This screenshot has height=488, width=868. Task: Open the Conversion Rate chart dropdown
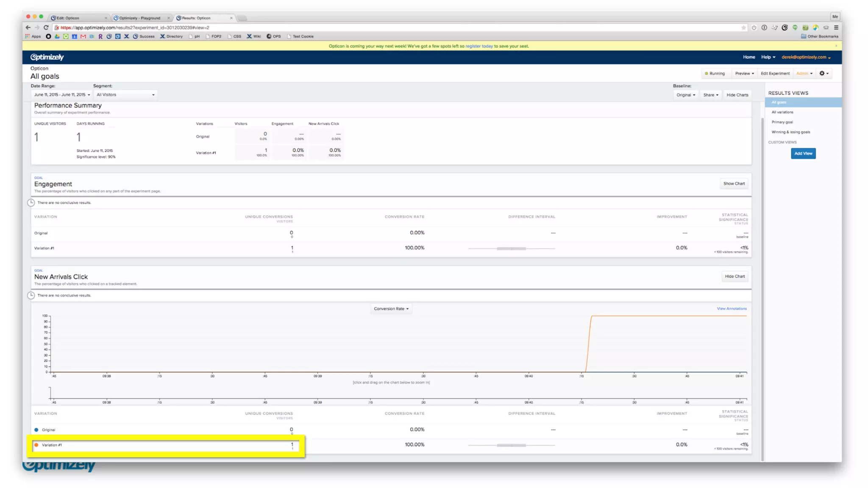point(391,308)
